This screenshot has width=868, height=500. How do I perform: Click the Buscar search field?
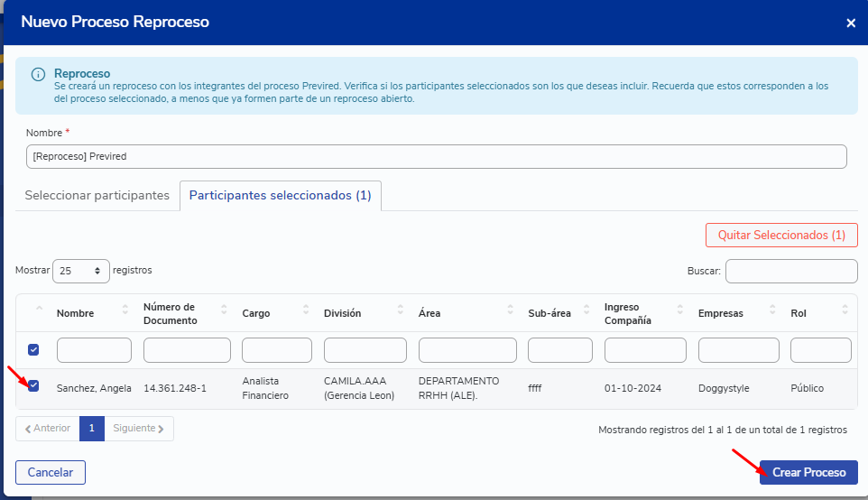pyautogui.click(x=791, y=272)
